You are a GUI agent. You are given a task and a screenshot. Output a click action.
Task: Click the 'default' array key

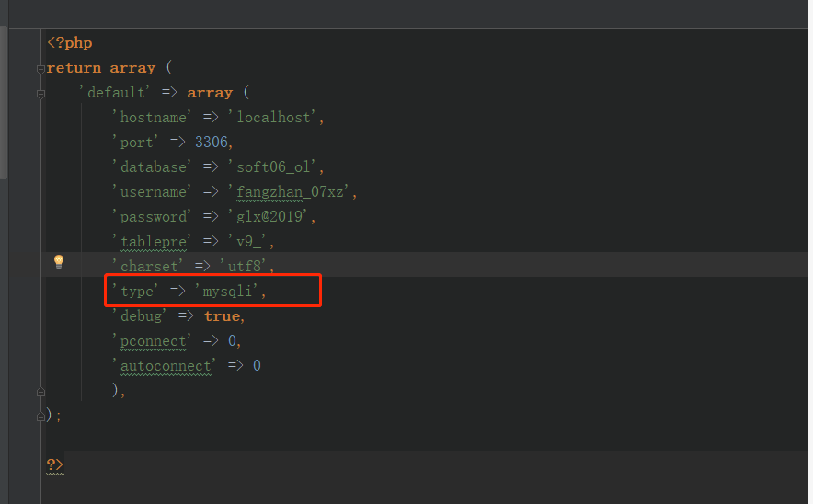[115, 92]
